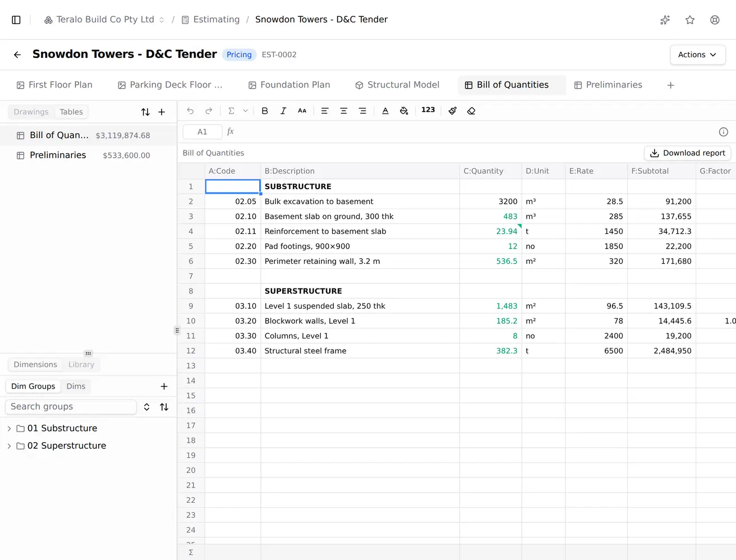Align cell text center

(x=343, y=111)
